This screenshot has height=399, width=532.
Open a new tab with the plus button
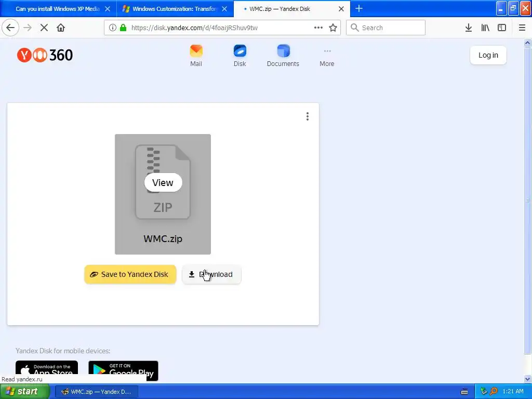[359, 8]
